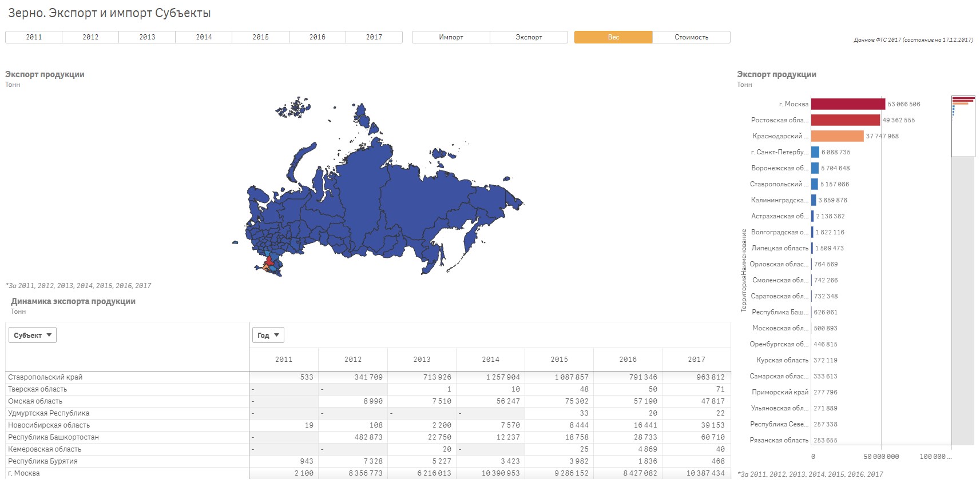Image resolution: width=980 pixels, height=483 pixels.
Task: Click Волгоградская bar chart label
Action: click(780, 232)
